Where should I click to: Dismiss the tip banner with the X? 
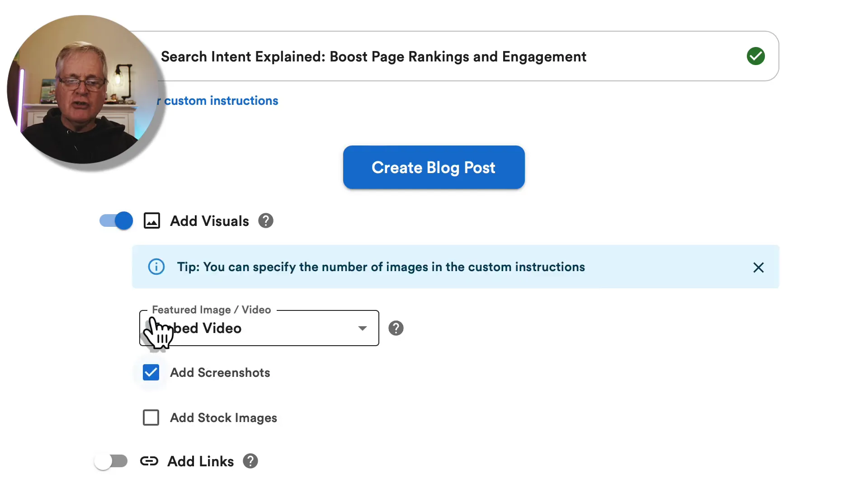click(759, 267)
